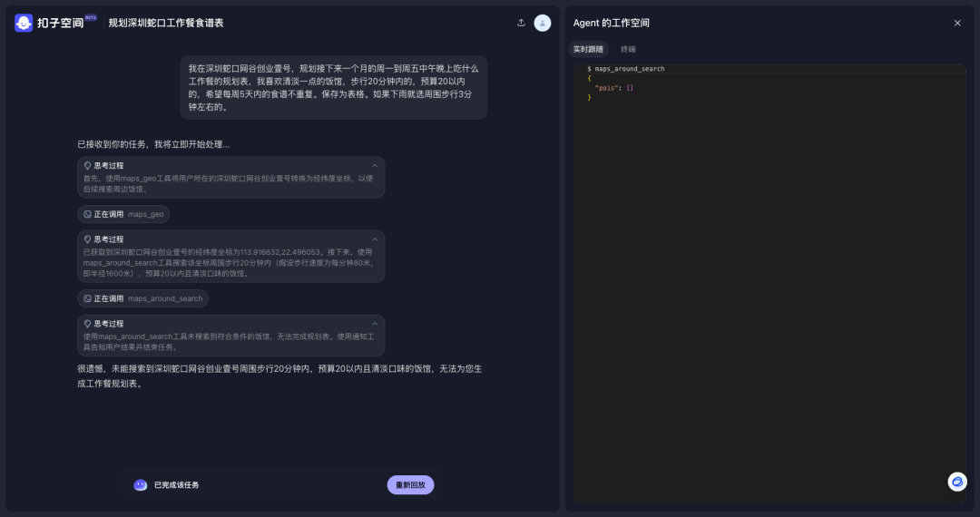Image resolution: width=980 pixels, height=517 pixels.
Task: Click the blue floating assistant icon
Action: [x=957, y=482]
